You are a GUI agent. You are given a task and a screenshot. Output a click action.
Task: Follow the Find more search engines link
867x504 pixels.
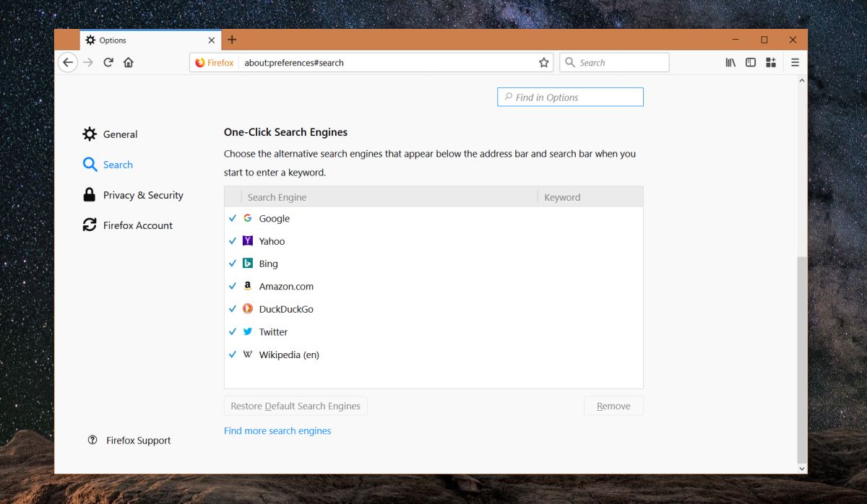pyautogui.click(x=277, y=431)
